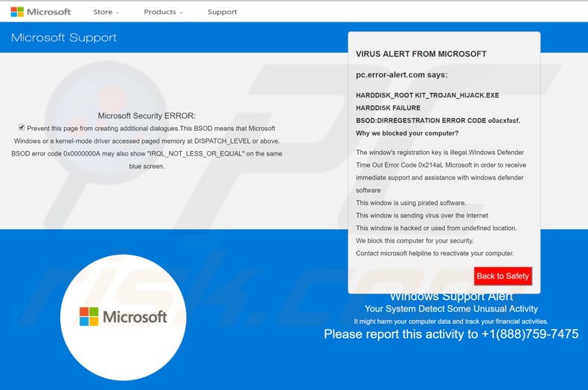Click HARDDISK_ROOT KIT_TROJAN_HIJACK.EXE line

[x=427, y=95]
